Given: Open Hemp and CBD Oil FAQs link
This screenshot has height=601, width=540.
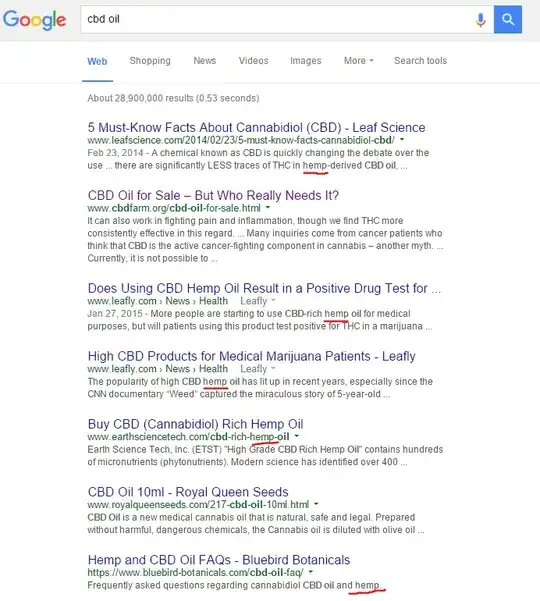Looking at the screenshot, I should click(219, 560).
